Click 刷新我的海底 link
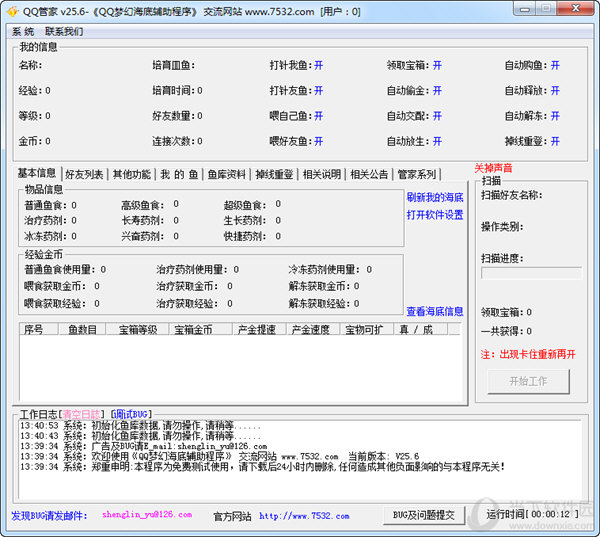Image resolution: width=600 pixels, height=537 pixels. tap(435, 197)
